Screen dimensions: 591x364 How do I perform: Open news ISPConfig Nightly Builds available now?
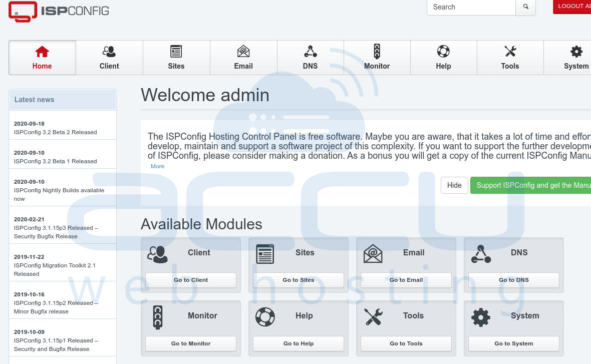pyautogui.click(x=59, y=194)
